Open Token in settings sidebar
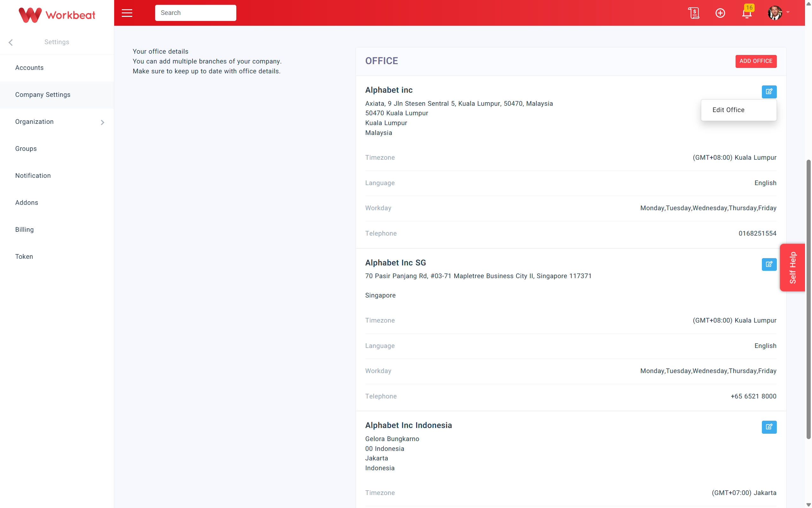 tap(57, 257)
